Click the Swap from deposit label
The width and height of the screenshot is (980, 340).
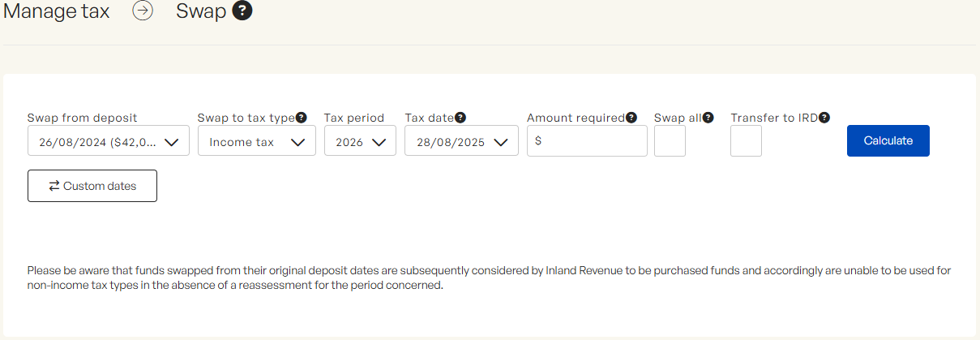(x=82, y=118)
